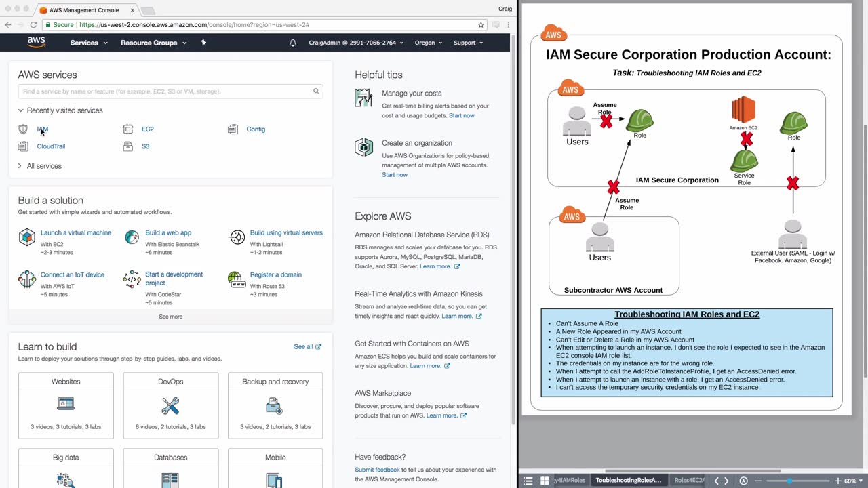Viewport: 868px width, 488px height.
Task: Click See all in Learn to build
Action: click(x=307, y=347)
